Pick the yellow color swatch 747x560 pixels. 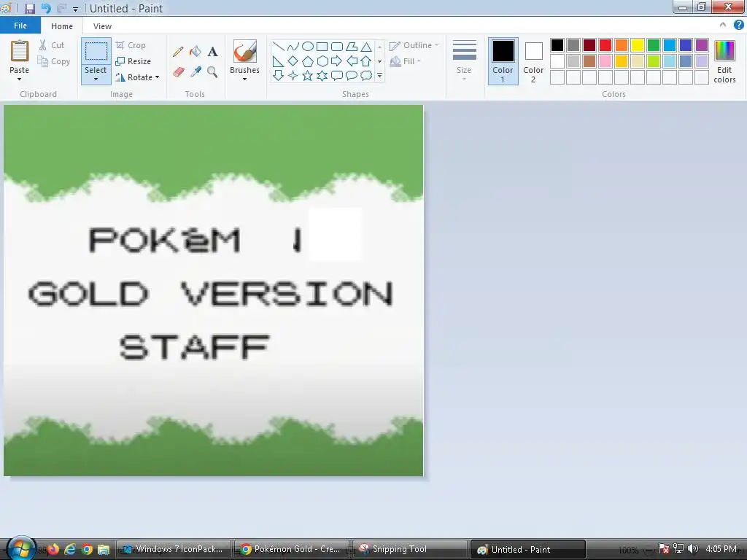[638, 45]
